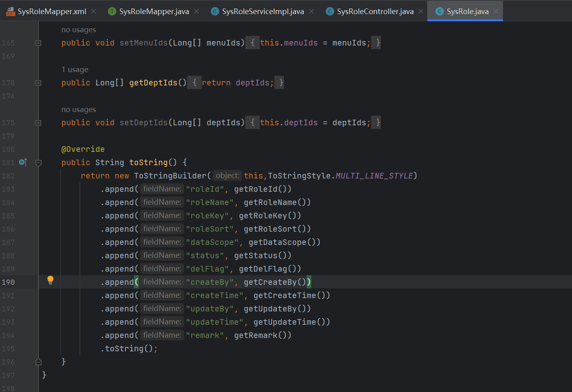Click the '1 usage' hint above getDeptIds
The image size is (572, 392).
[x=75, y=70]
